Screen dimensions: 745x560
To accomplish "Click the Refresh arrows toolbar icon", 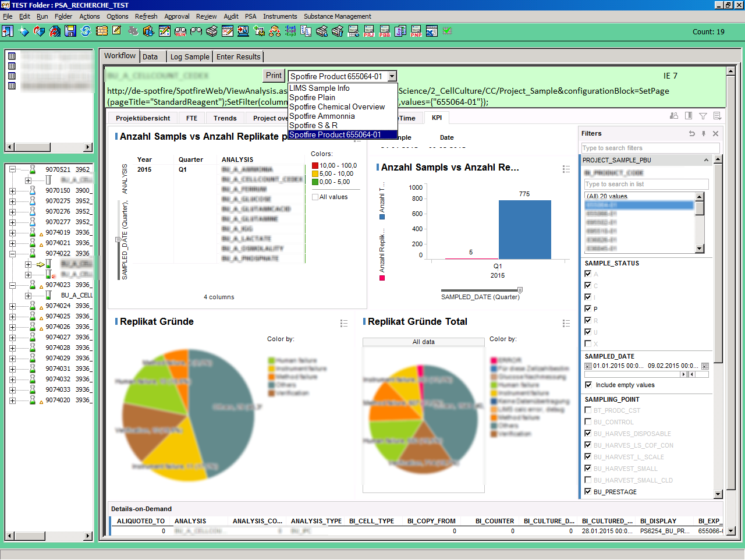I will 86,31.
